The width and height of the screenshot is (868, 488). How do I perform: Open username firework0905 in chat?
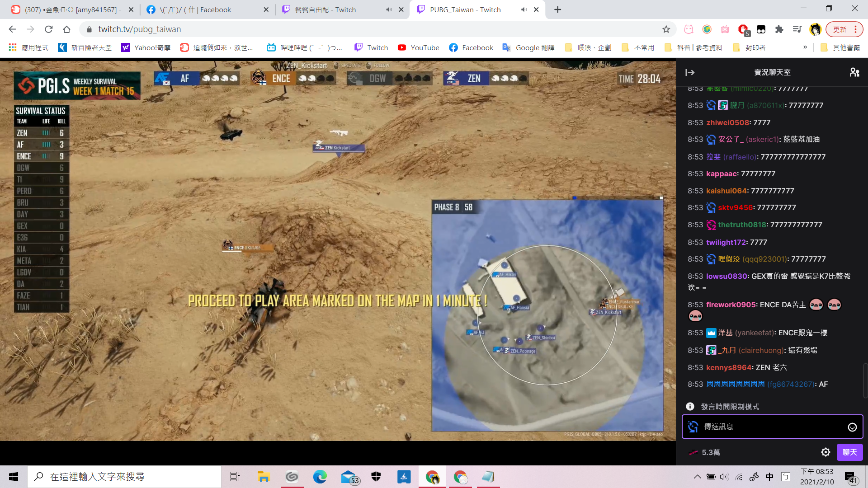pos(731,305)
